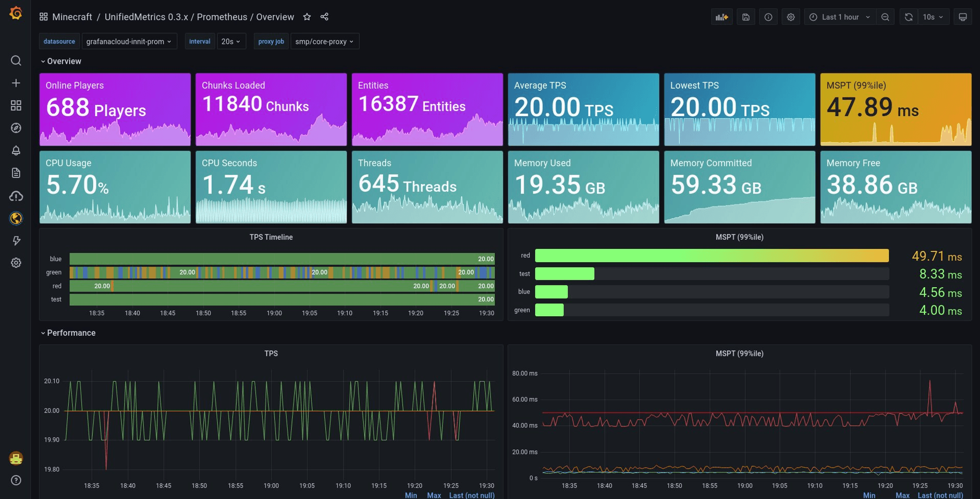The height and width of the screenshot is (499, 980).
Task: Click the Create plus icon in sidebar
Action: coord(16,83)
